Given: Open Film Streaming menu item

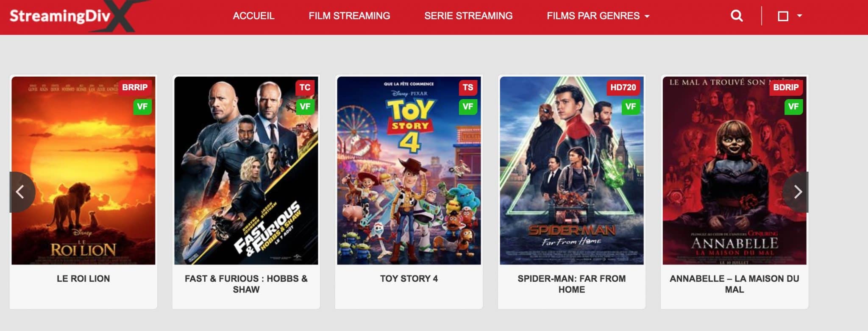Looking at the screenshot, I should pyautogui.click(x=349, y=16).
